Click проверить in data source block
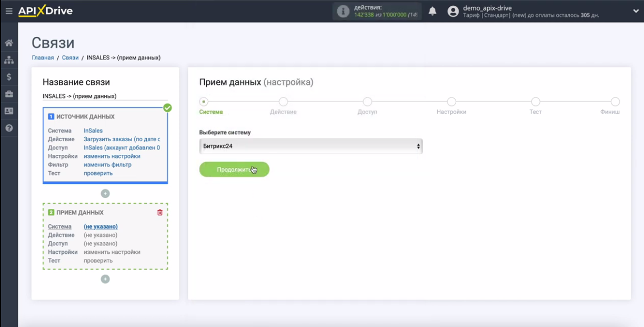The image size is (644, 327). [98, 173]
